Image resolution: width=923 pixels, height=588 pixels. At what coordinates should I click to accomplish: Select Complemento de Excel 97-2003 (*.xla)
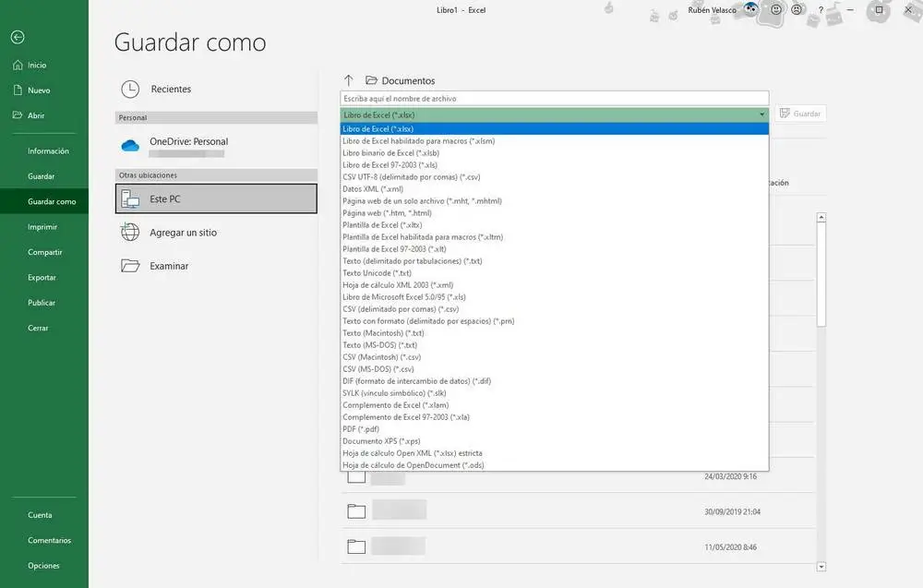pos(555,417)
